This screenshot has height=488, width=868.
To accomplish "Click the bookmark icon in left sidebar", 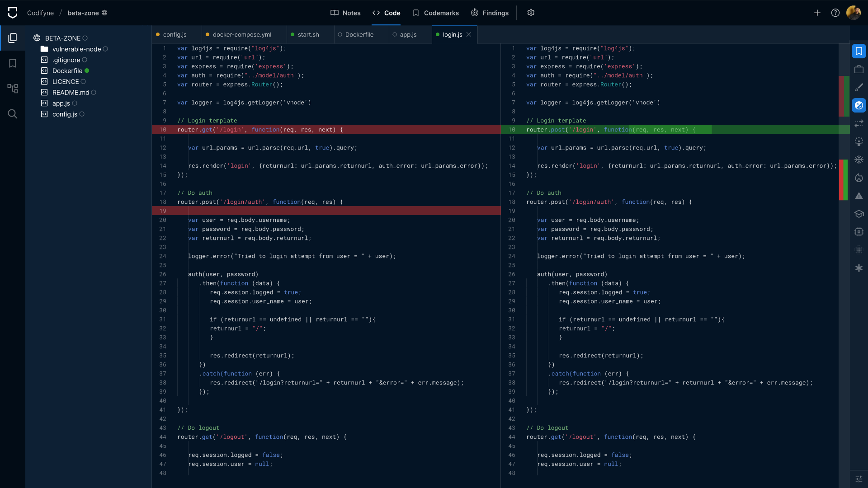I will point(13,63).
